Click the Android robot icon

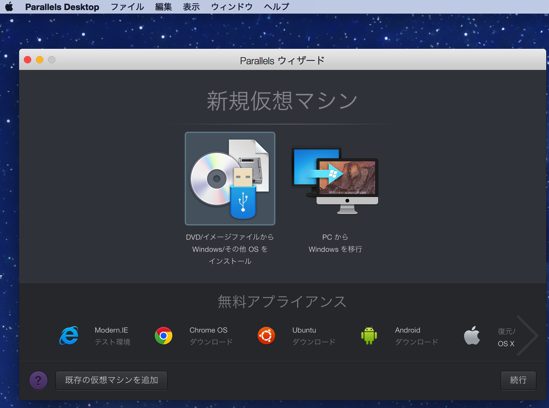369,336
